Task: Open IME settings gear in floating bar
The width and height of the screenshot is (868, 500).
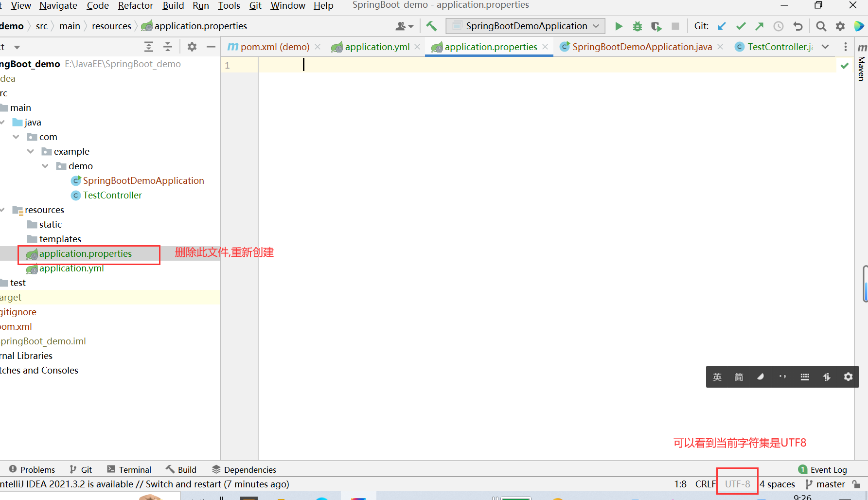Action: coord(848,377)
